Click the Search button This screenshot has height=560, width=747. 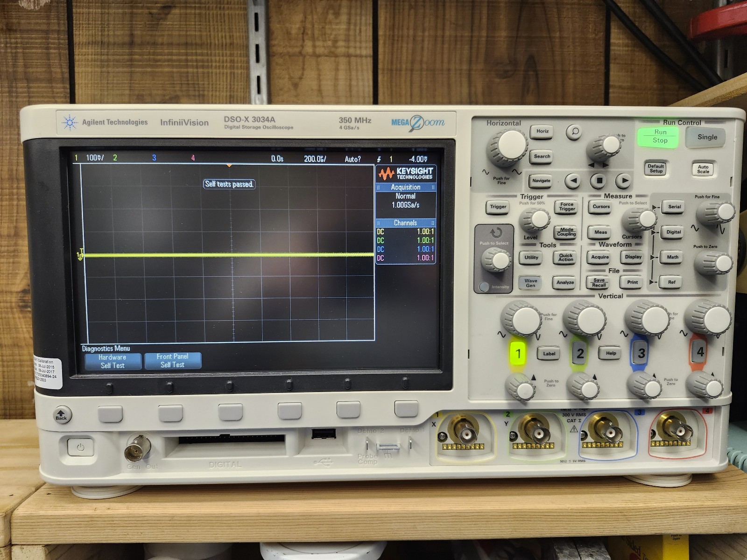pyautogui.click(x=542, y=157)
